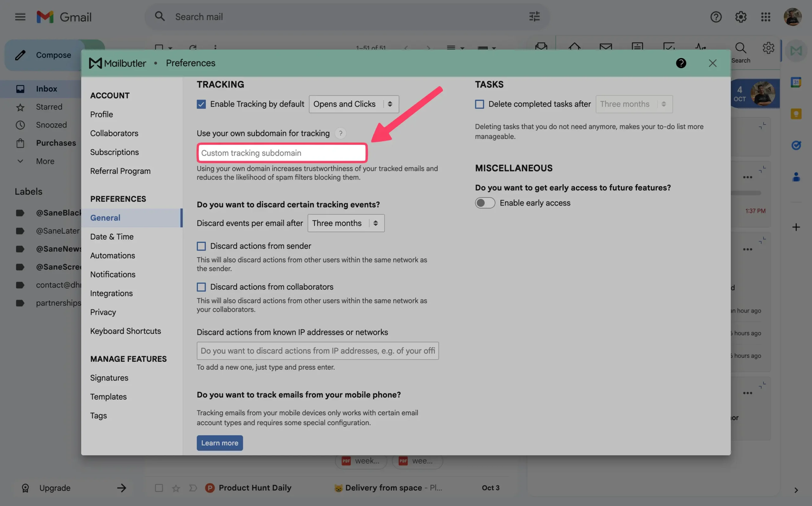
Task: Uncheck Enable Tracking by default
Action: (x=201, y=104)
